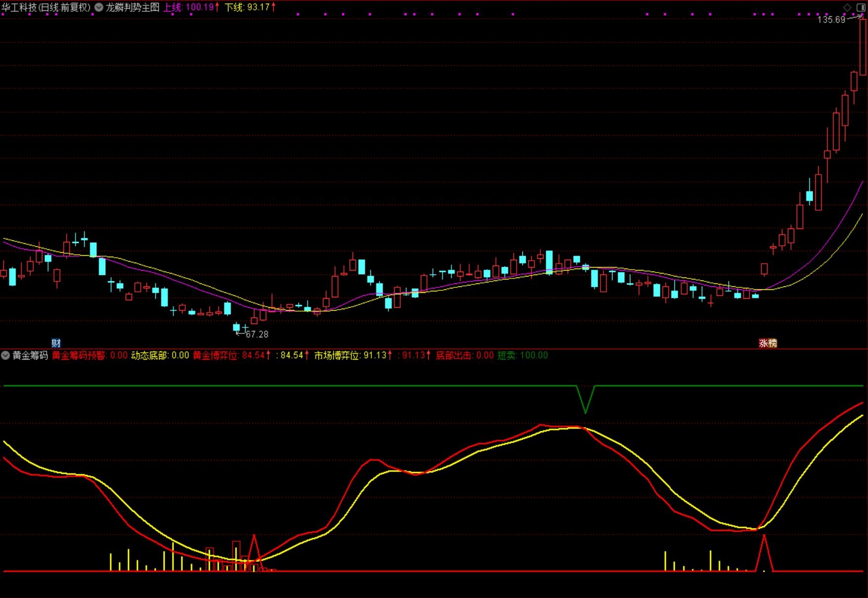Screen dimensions: 868x598
Task: Open the 黄金筹码 indicator dropdown arrow
Action: click(5, 355)
